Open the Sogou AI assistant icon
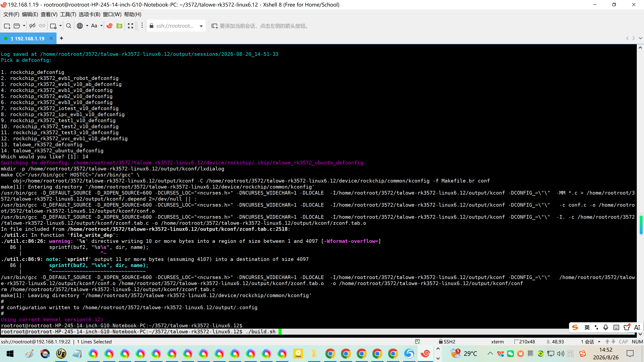 pos(637,327)
